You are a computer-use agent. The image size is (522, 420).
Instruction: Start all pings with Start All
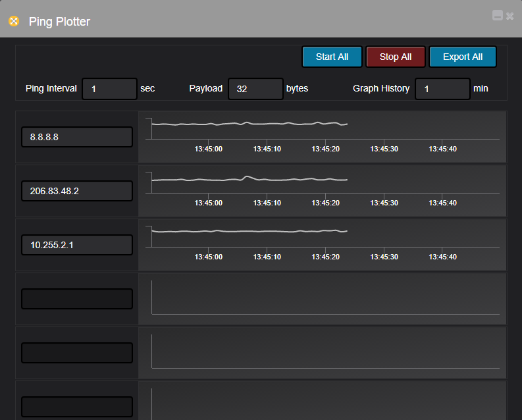tap(332, 57)
